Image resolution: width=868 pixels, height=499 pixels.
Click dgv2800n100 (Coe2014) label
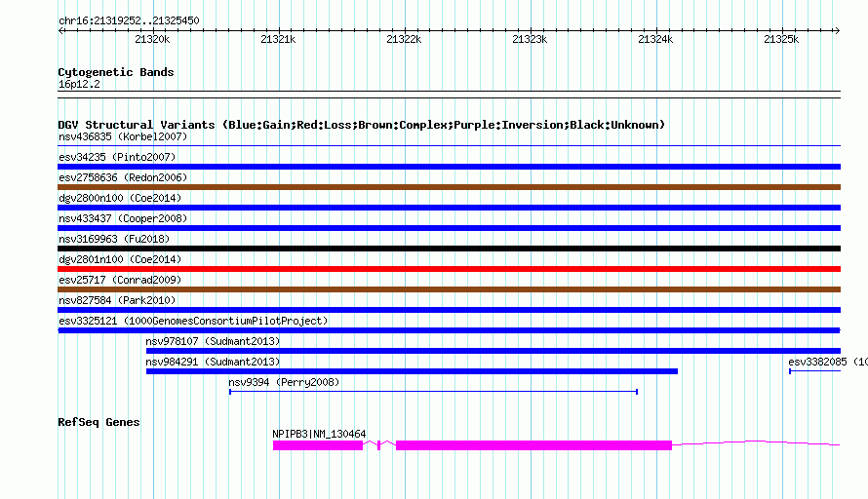point(120,198)
